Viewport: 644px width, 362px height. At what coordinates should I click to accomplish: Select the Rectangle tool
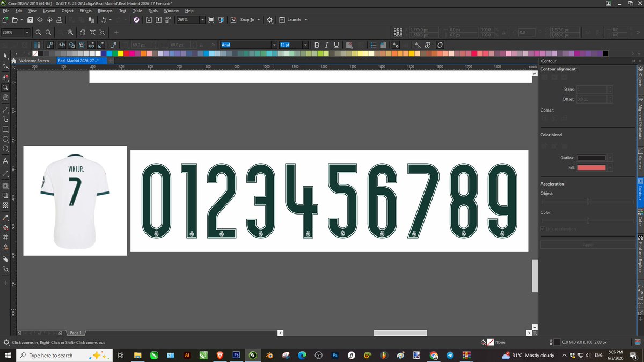(x=5, y=129)
